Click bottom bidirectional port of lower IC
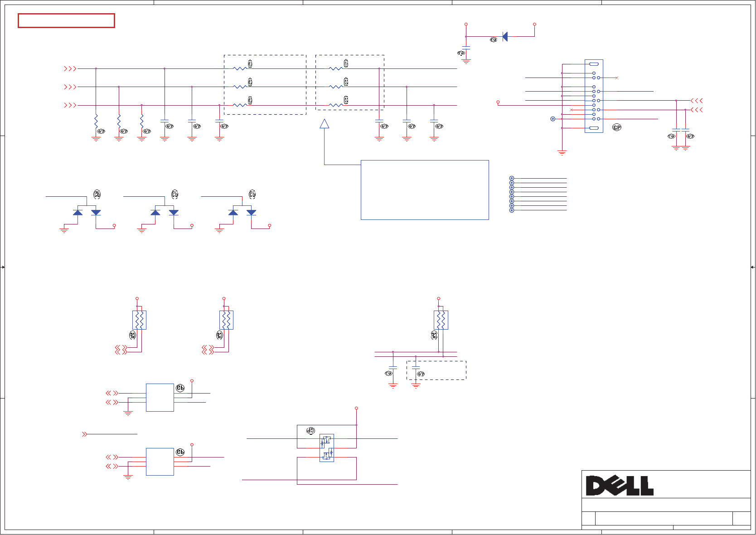Viewport: 756px width, 535px height. tap(112, 466)
